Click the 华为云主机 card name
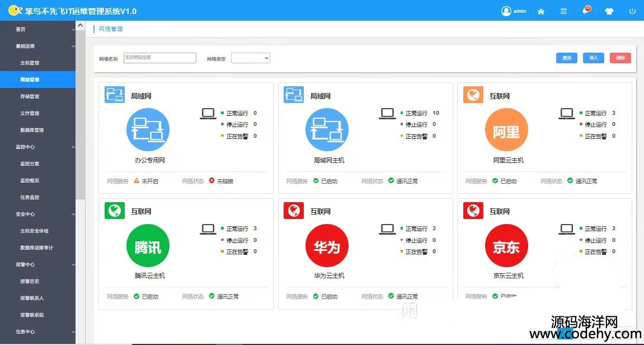644x345 pixels. [329, 276]
